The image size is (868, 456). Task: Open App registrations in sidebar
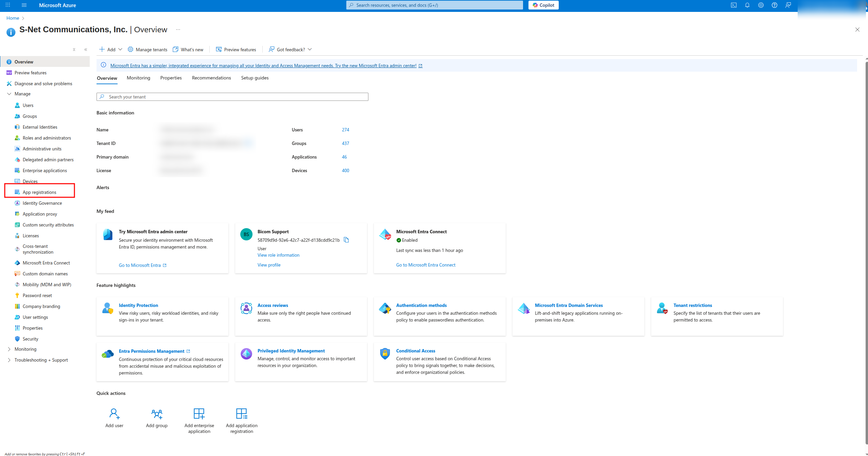[39, 192]
